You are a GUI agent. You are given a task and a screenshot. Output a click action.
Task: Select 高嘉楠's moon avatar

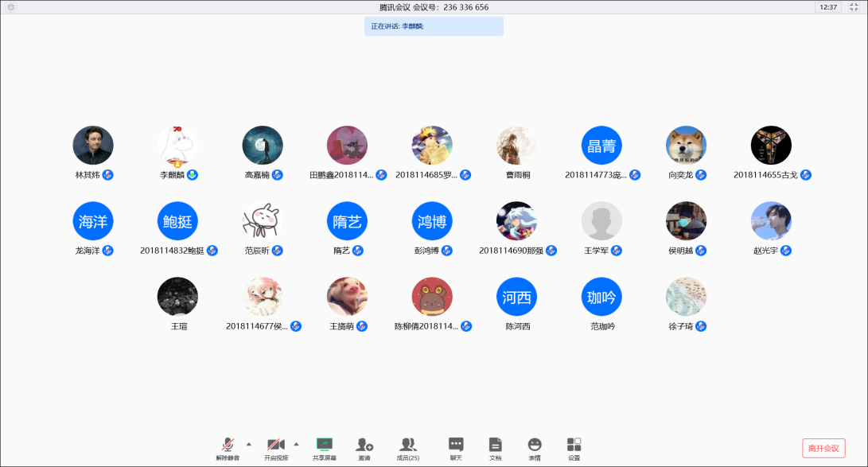pos(263,146)
